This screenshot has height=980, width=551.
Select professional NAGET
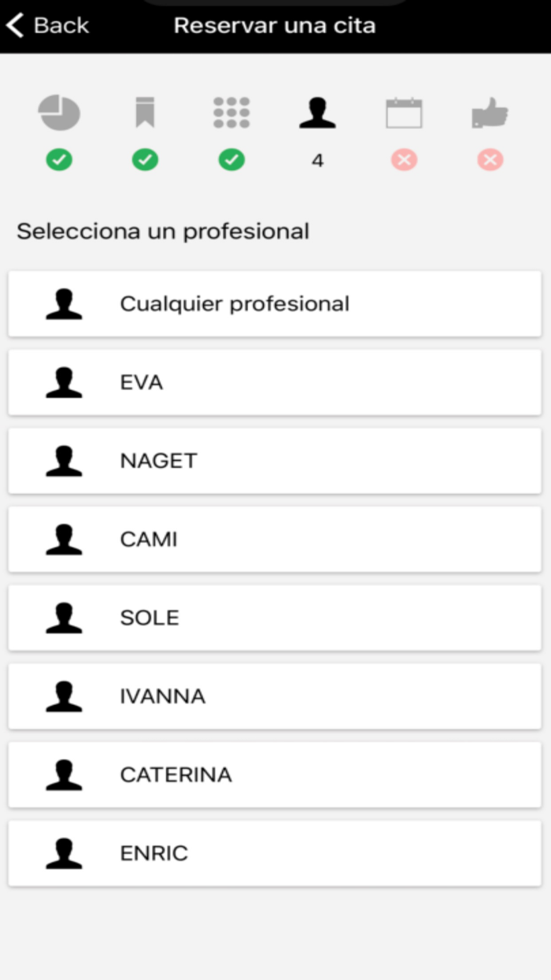274,461
